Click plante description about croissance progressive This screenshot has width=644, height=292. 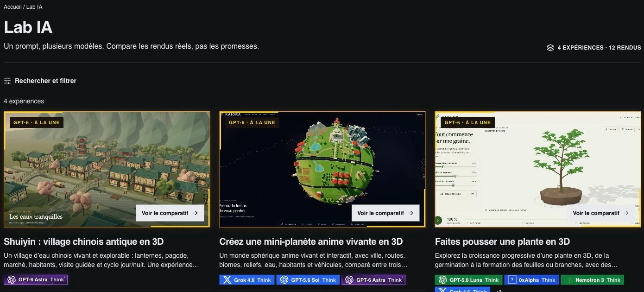(x=526, y=260)
